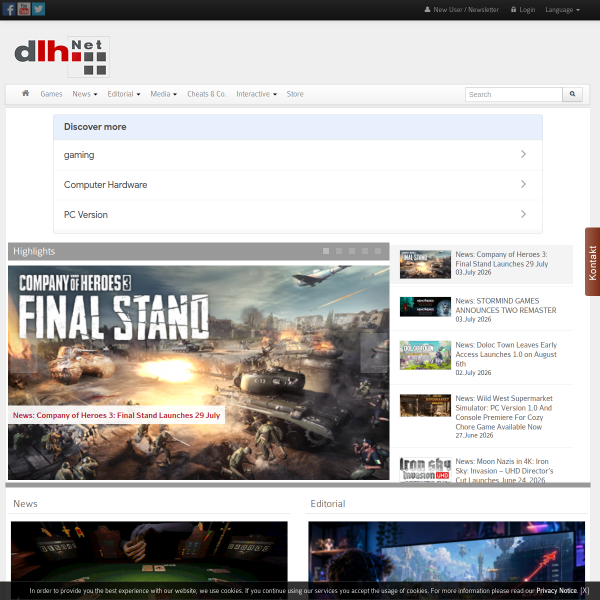Open 'Doloc Town Leaves Early Access' headline

(505, 354)
